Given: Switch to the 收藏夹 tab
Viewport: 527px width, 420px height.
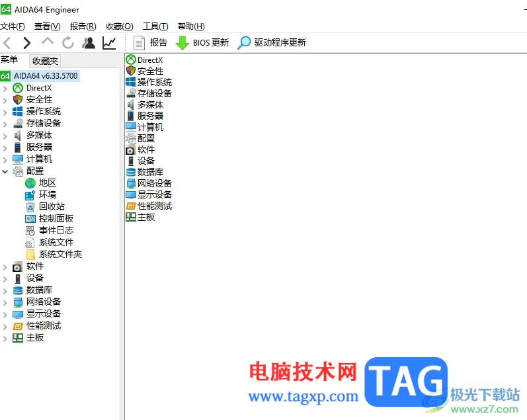Looking at the screenshot, I should coord(45,61).
